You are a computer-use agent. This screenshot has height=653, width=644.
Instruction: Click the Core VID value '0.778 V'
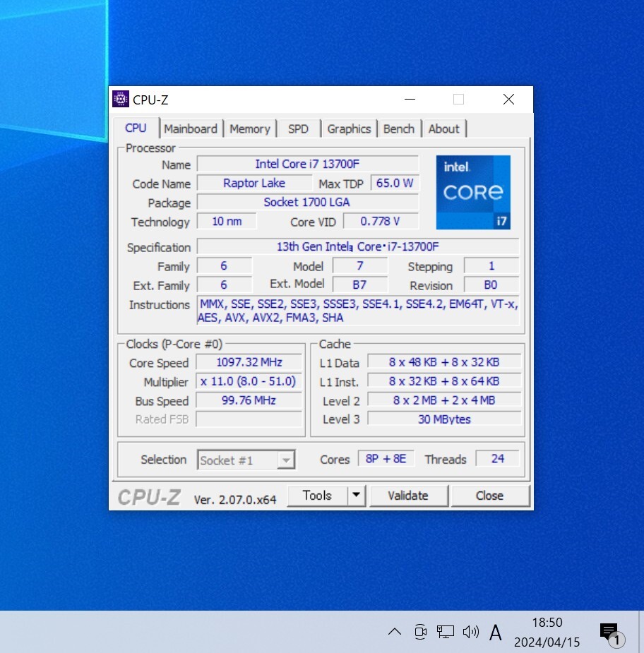point(381,221)
